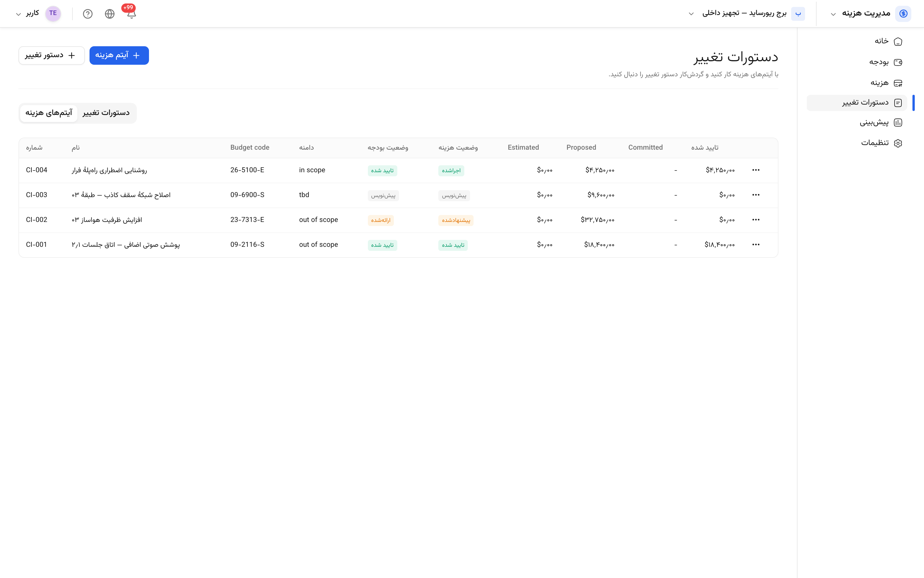Click the ارائه‌شده budget status badge

[x=381, y=220]
